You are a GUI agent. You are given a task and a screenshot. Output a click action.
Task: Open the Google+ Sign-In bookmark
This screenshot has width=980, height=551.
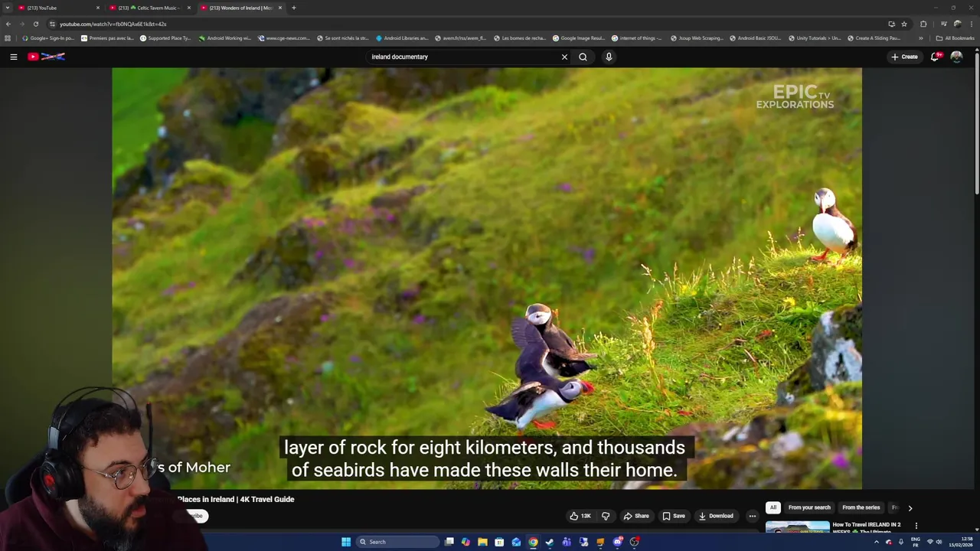click(48, 38)
